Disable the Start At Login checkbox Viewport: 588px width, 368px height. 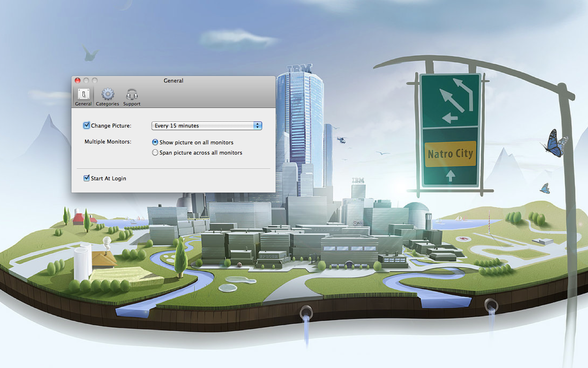click(87, 178)
